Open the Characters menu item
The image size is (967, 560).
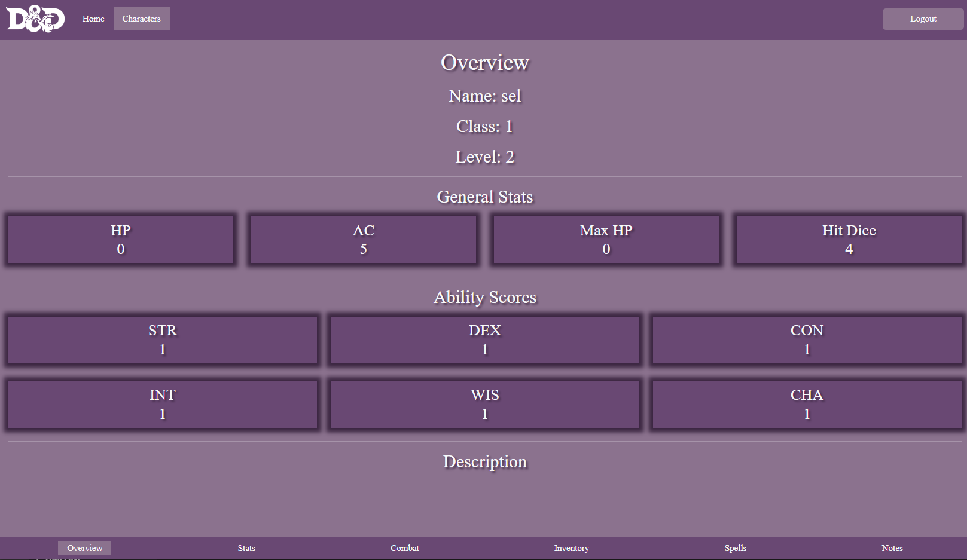141,19
